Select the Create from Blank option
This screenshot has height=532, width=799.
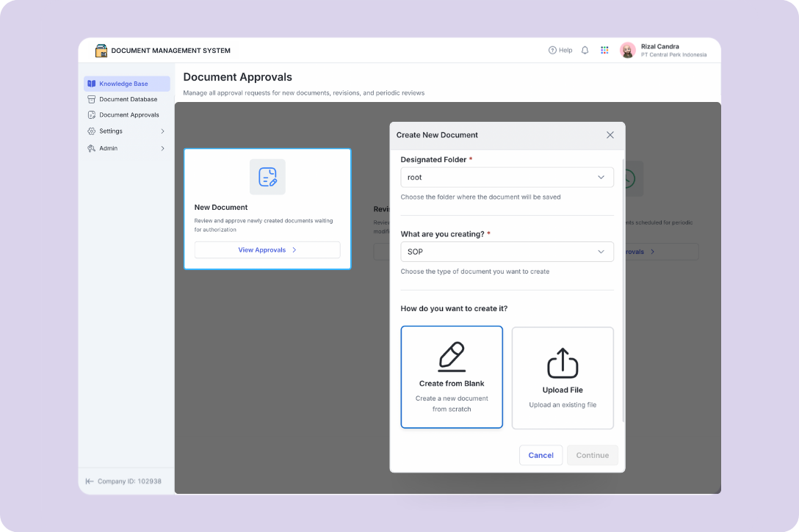[x=452, y=377]
